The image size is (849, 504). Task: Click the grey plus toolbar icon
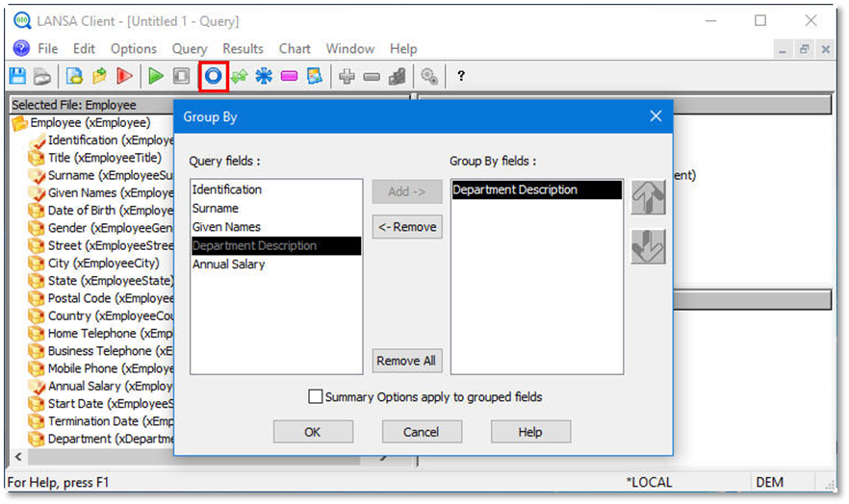pyautogui.click(x=347, y=76)
